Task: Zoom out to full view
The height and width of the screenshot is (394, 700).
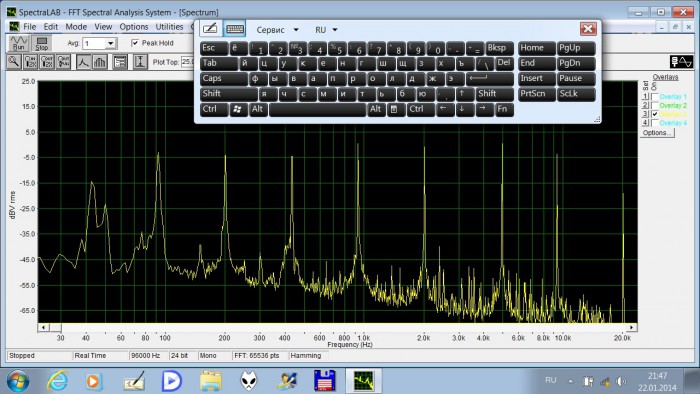Action: point(63,62)
